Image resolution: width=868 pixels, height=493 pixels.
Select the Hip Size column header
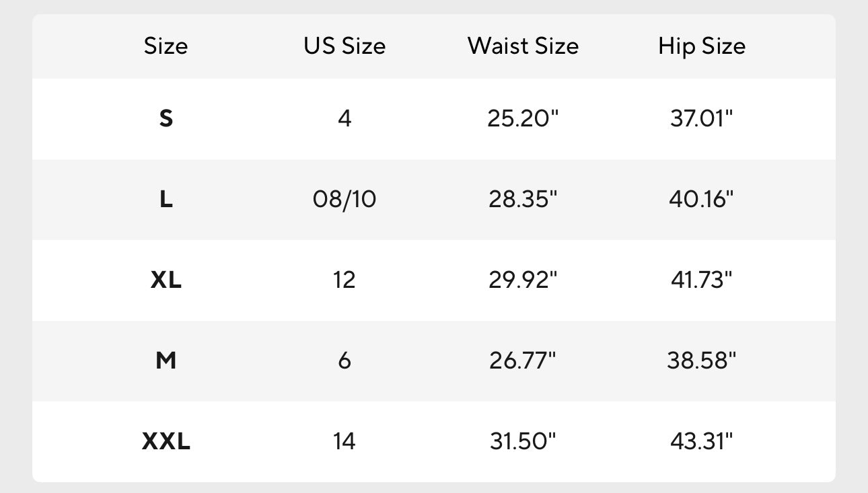point(702,46)
